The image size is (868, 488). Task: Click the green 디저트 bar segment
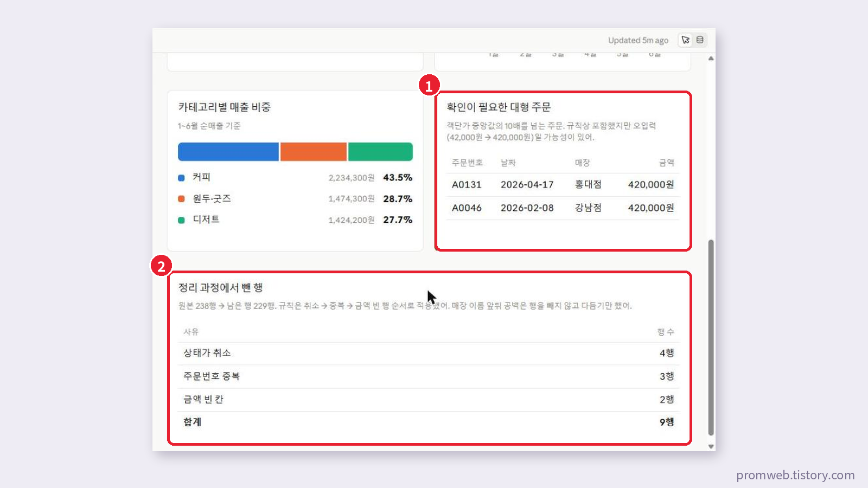[x=380, y=152]
